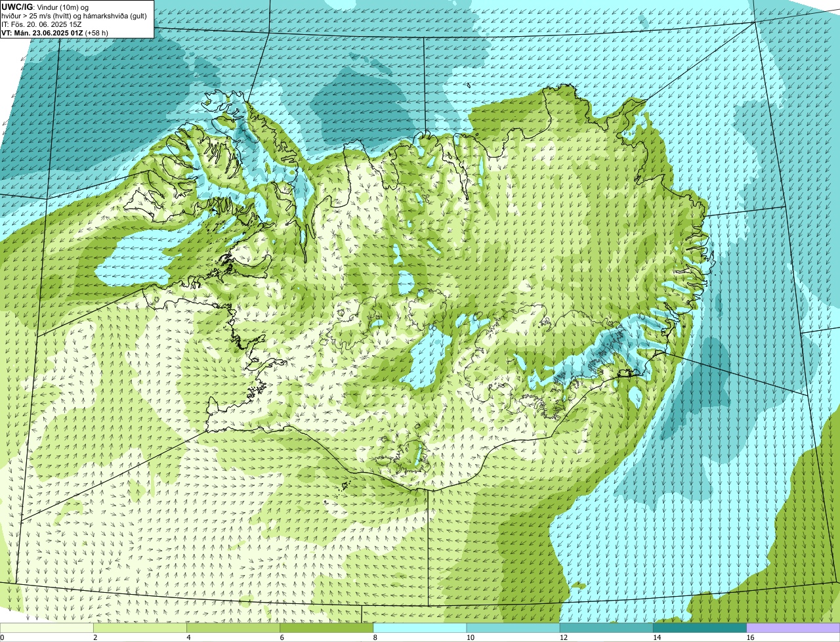Click the 'VT: Mán. 23.06.2025 01Z (+58 h)' line
The height and width of the screenshot is (642, 840).
(55, 32)
